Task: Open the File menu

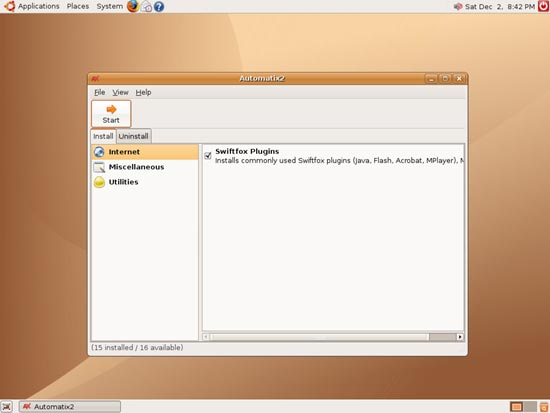Action: (x=100, y=92)
